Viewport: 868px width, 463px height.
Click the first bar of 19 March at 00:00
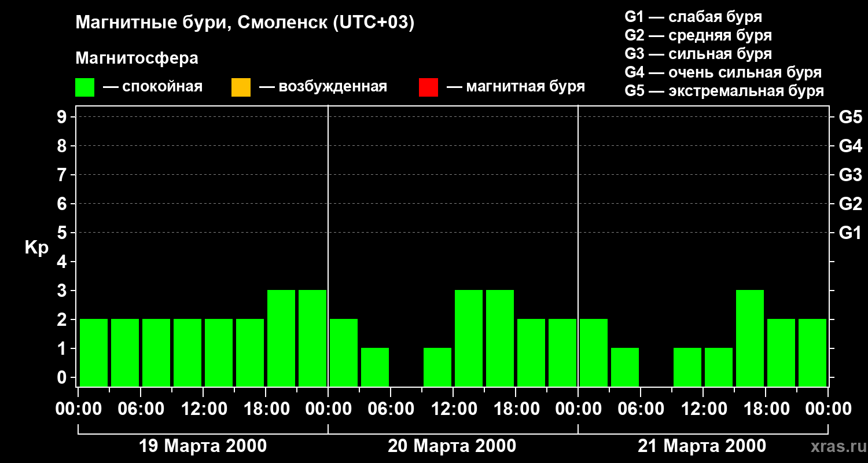click(94, 352)
